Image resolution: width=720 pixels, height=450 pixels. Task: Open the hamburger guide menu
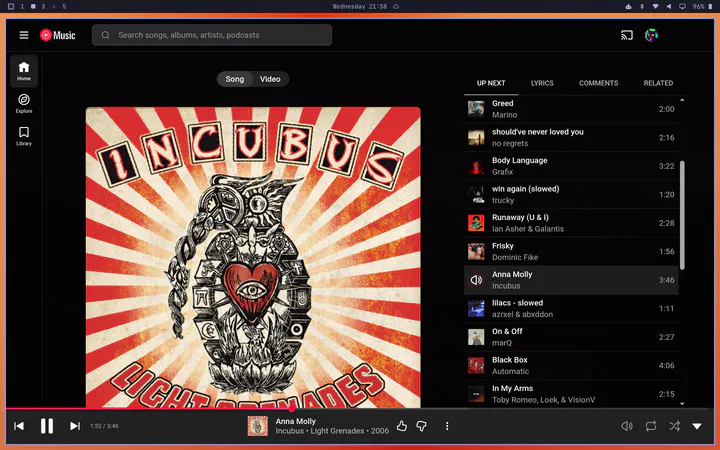point(24,35)
